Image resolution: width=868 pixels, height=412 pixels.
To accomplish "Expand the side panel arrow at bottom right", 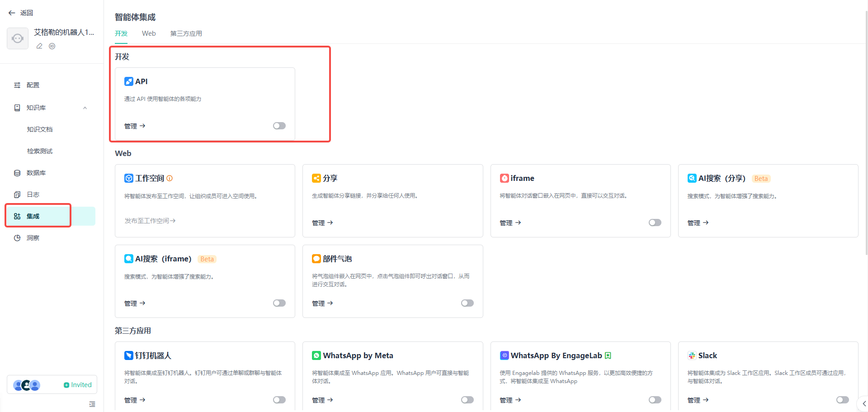I will [863, 403].
